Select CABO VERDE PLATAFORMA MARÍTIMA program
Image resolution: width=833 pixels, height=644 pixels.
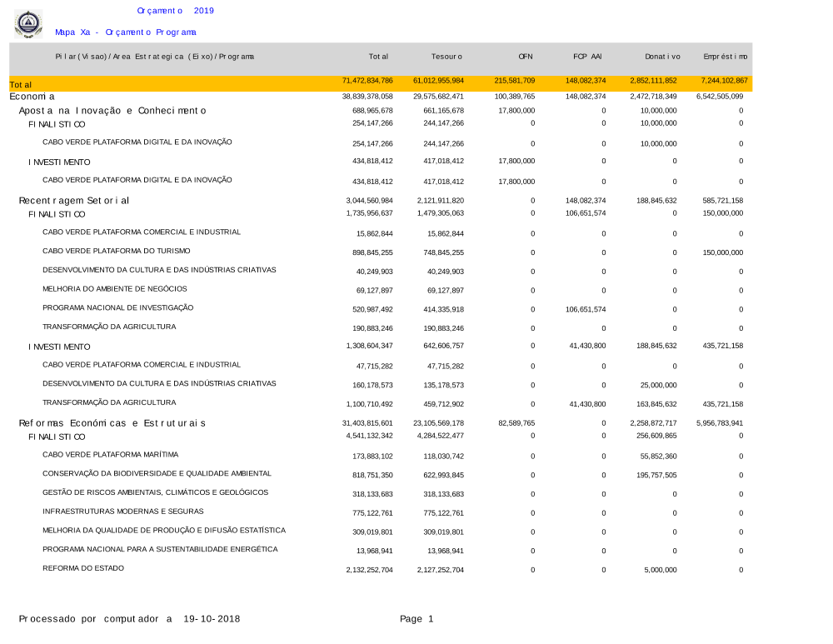(x=111, y=455)
